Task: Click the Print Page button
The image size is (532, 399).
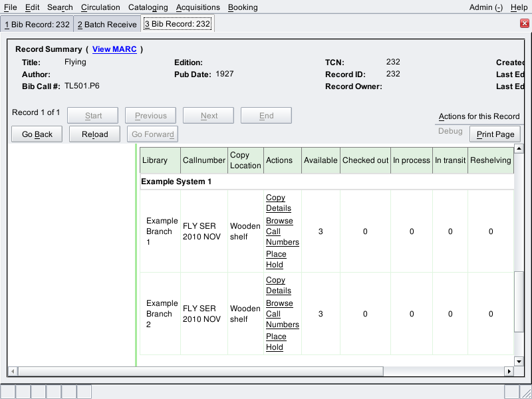Action: (495, 134)
